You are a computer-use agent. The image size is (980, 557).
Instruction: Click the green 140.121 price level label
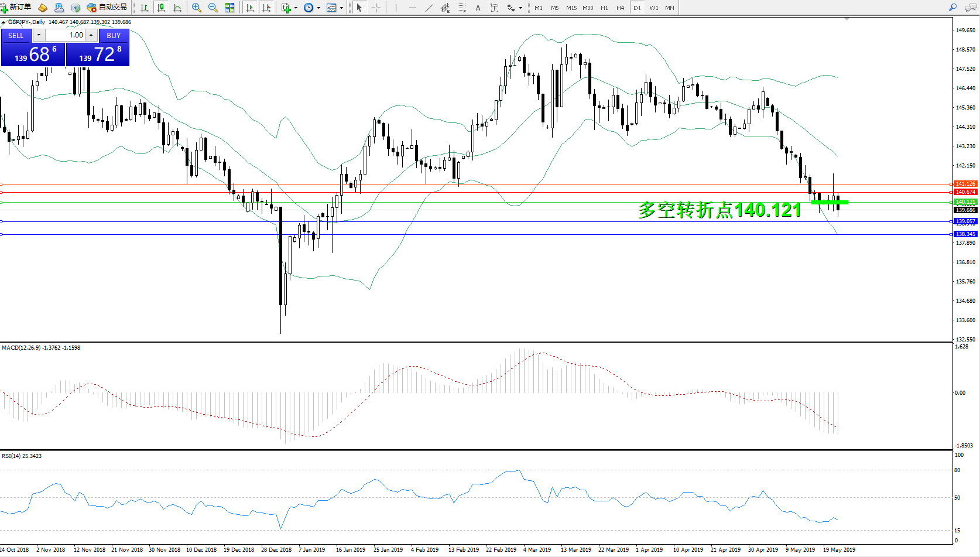[965, 202]
